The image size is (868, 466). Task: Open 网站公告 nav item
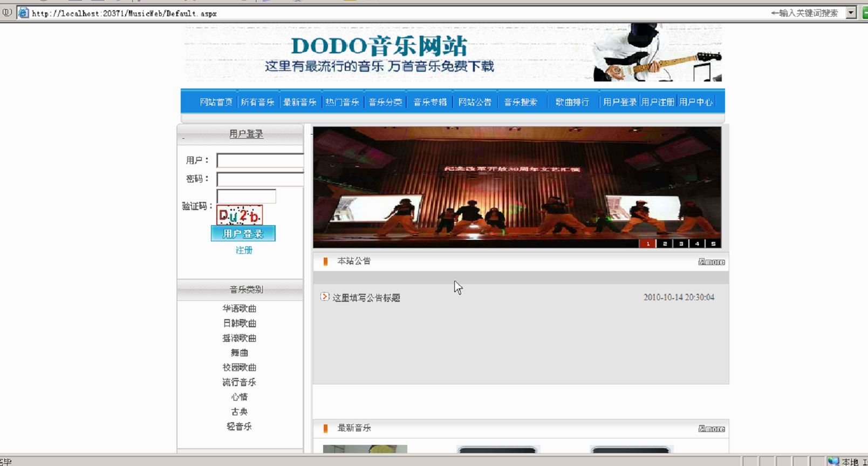(475, 102)
